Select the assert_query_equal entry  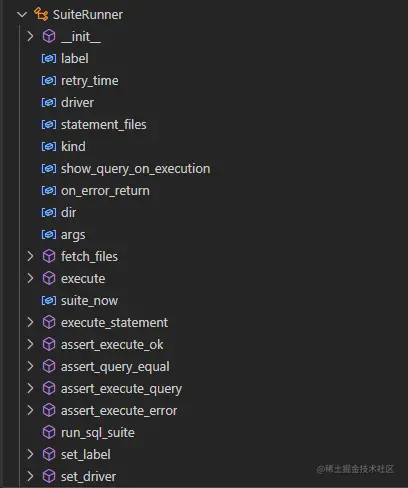tap(115, 367)
